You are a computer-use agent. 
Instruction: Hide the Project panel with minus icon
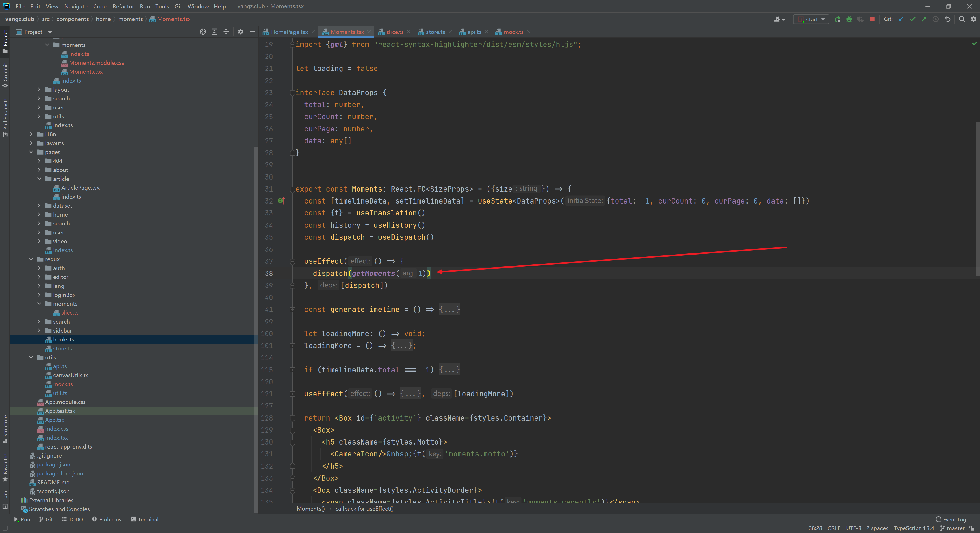pos(252,32)
